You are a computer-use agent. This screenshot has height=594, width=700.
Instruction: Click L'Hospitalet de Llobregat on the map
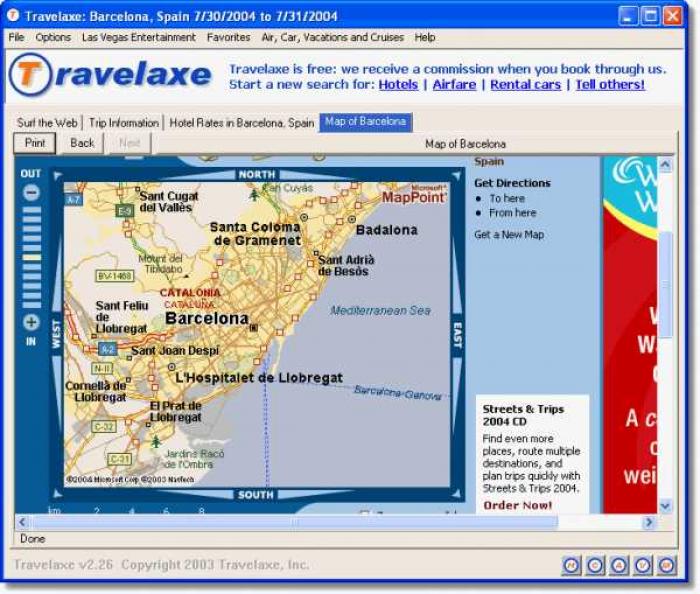[259, 378]
